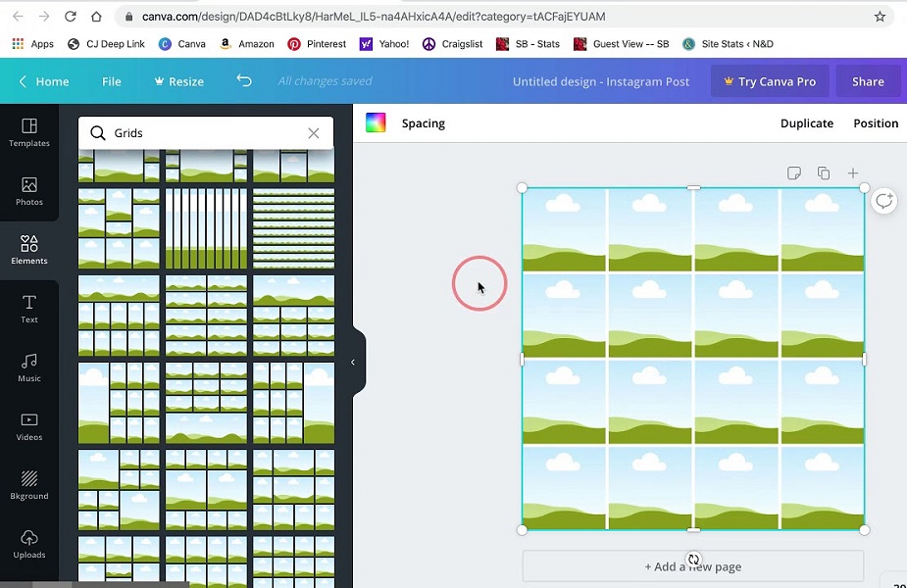Open the Resize options
Image resolution: width=907 pixels, height=588 pixels.
pyautogui.click(x=178, y=81)
